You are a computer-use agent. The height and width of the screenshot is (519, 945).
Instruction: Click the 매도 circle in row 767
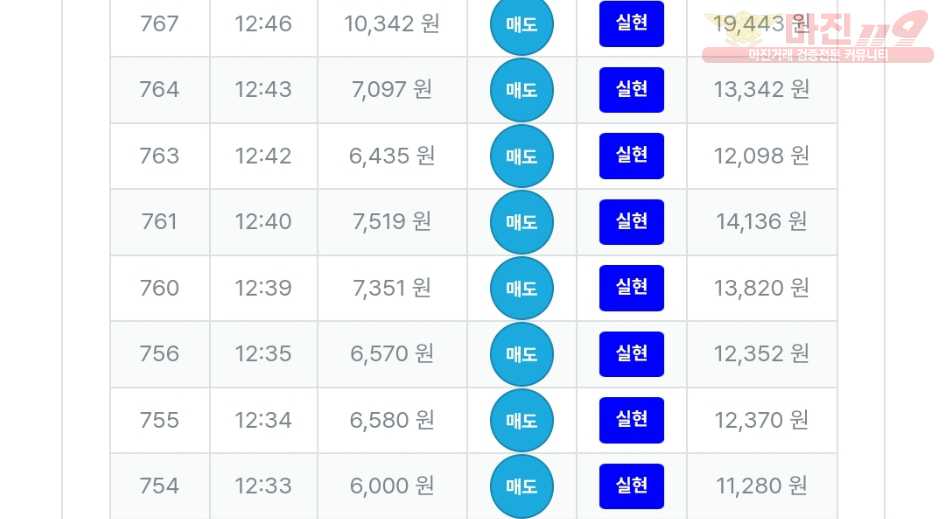coord(521,25)
